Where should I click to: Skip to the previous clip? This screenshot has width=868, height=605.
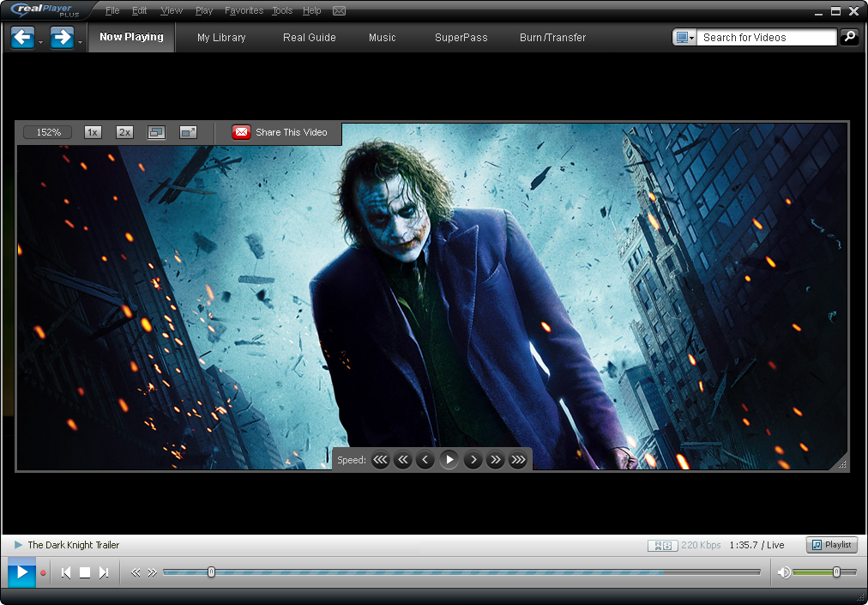pos(66,573)
